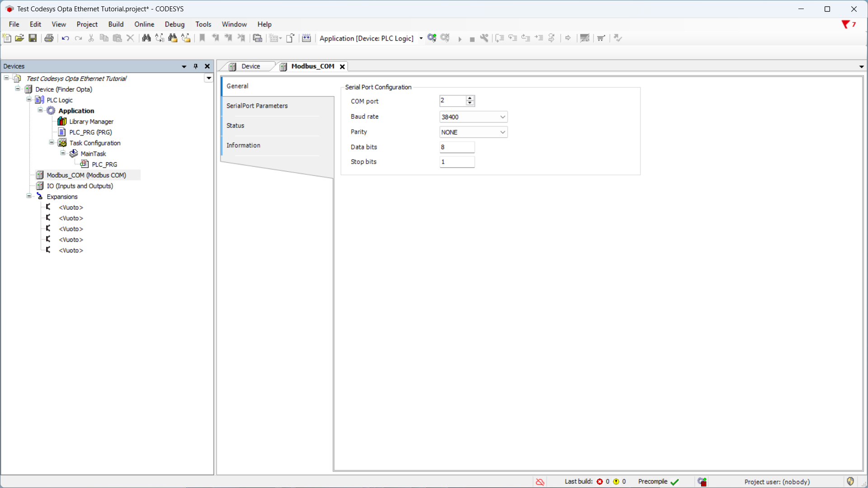The width and height of the screenshot is (868, 488).
Task: Click the Data bits input field
Action: coord(457,147)
